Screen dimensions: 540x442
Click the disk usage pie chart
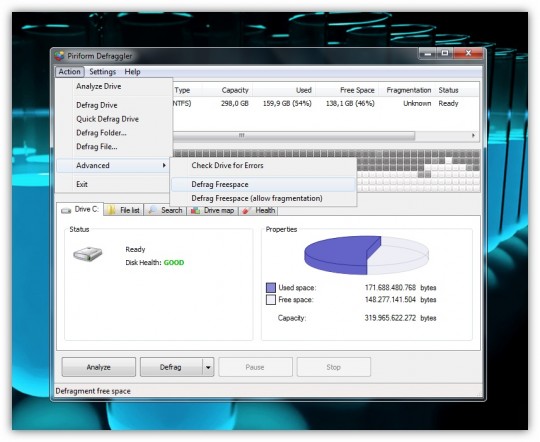366,255
